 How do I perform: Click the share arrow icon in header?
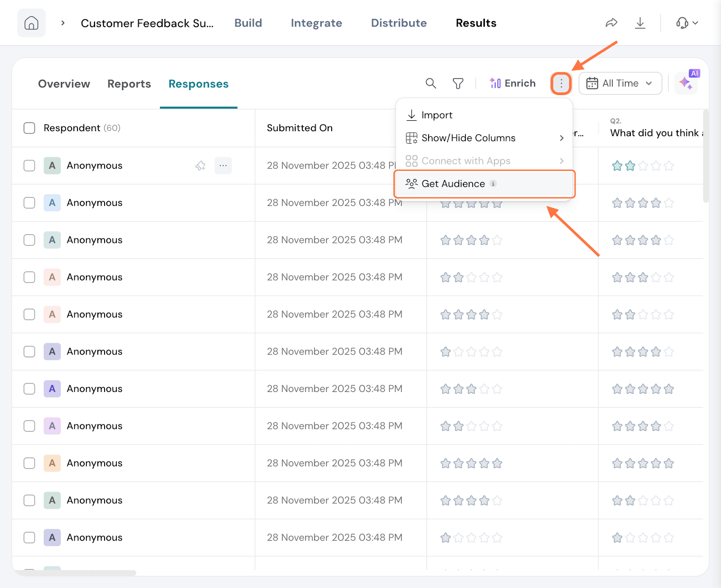(611, 23)
